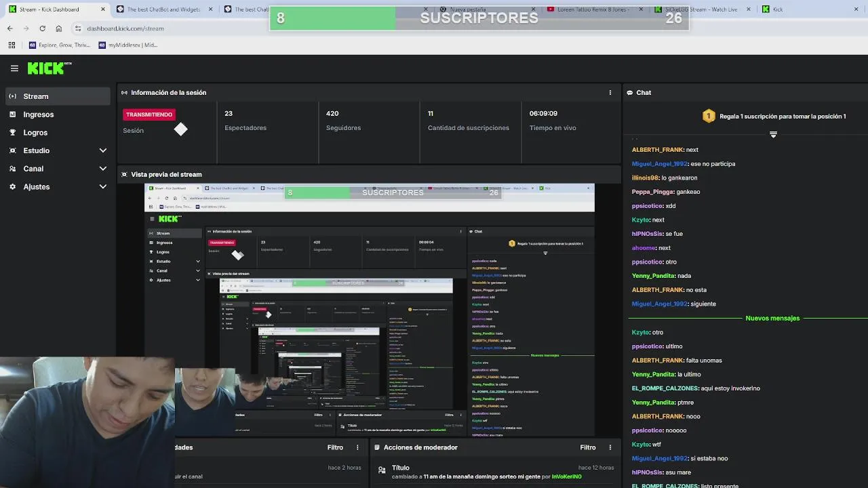
Task: Select Logros in the left sidebar
Action: point(58,133)
